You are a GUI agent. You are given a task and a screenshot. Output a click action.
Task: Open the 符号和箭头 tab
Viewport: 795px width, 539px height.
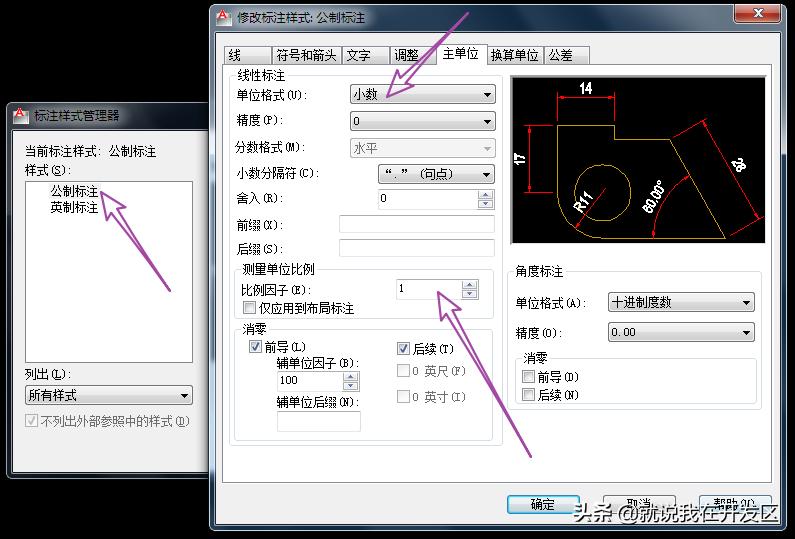pyautogui.click(x=306, y=55)
